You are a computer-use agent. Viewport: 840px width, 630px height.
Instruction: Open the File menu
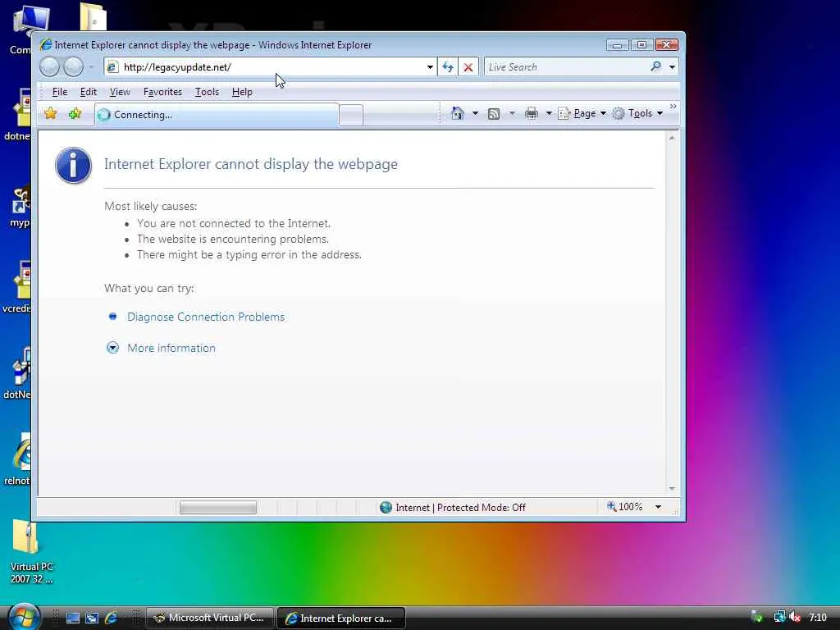click(x=59, y=92)
